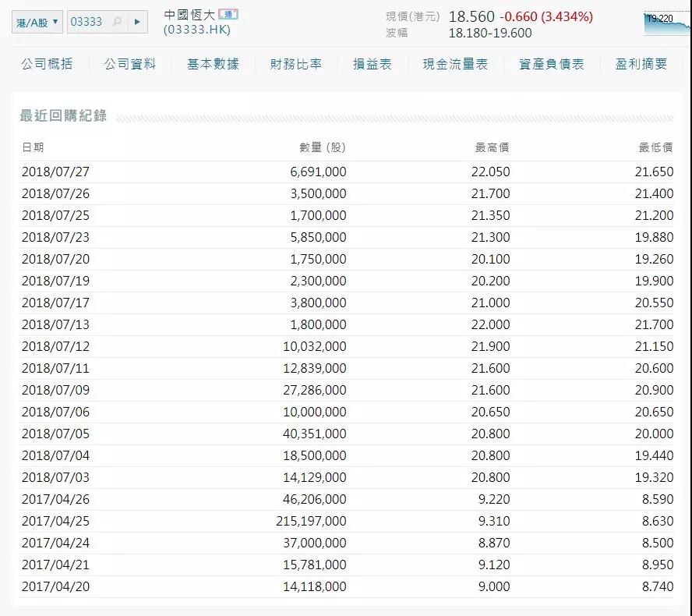The height and width of the screenshot is (616, 692).
Task: Click the quantity 6,691,000
Action: point(318,172)
